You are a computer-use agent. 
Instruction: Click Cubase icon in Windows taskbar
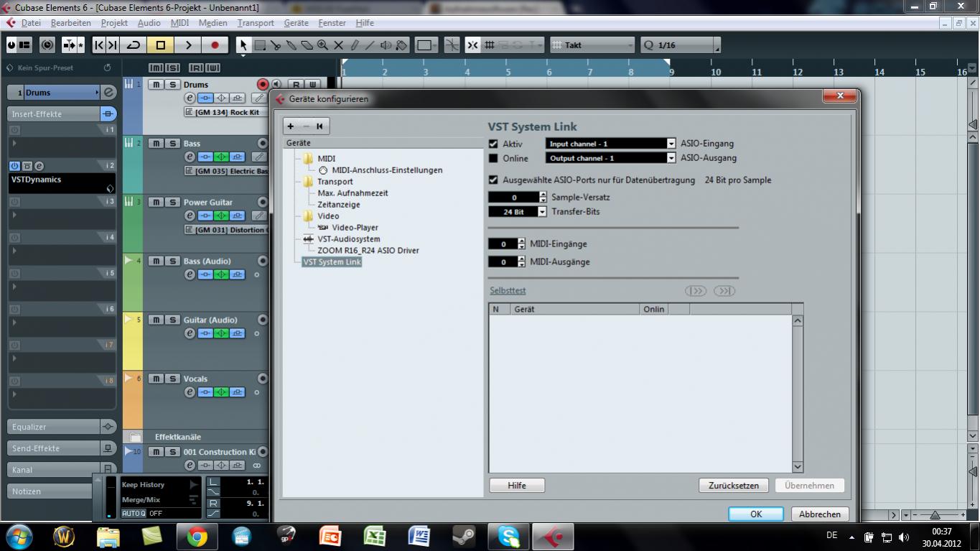tap(551, 536)
